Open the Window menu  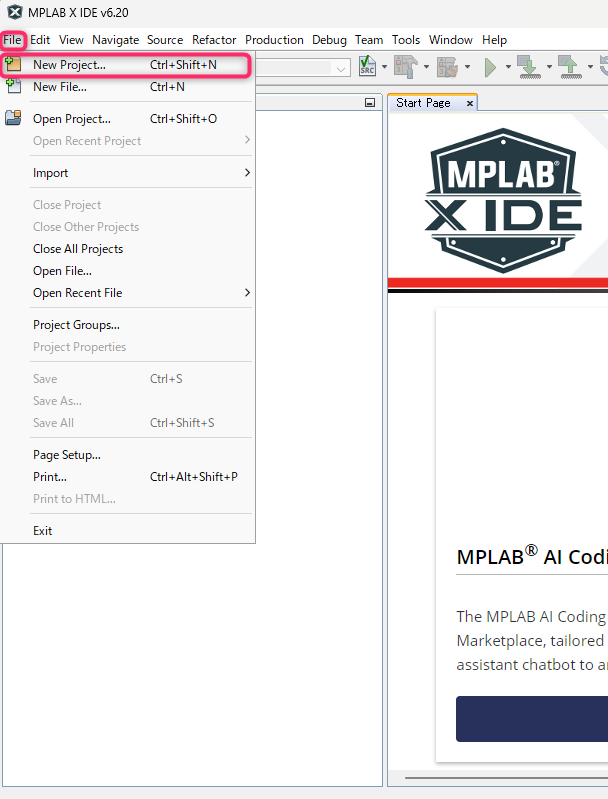point(451,40)
